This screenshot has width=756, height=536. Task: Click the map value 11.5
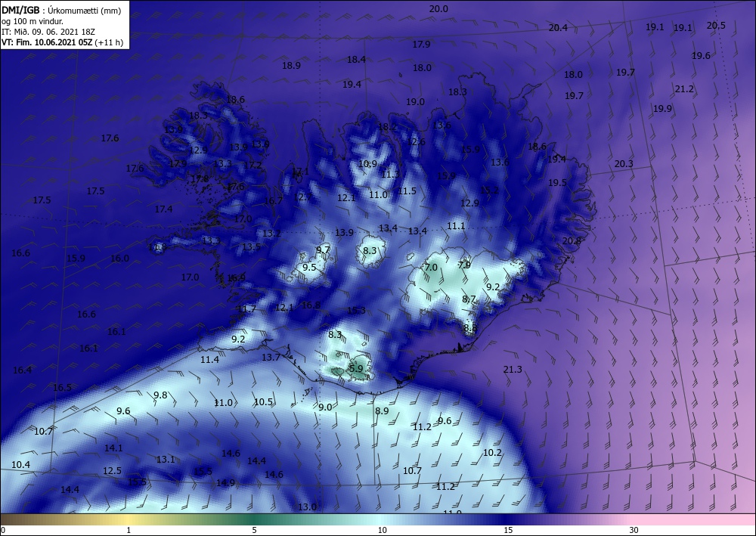click(x=407, y=191)
